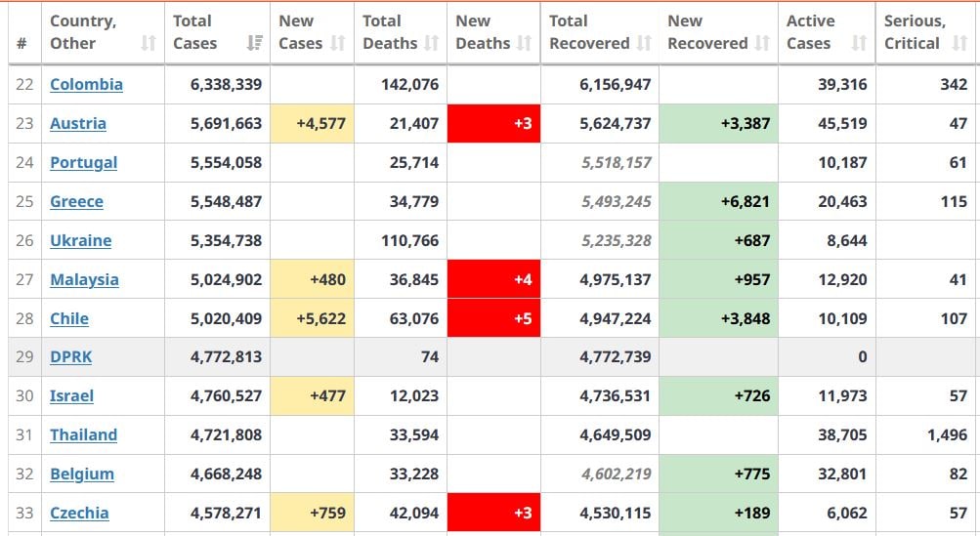The image size is (980, 536).
Task: Select Greece serious critical value 115
Action: tap(954, 202)
